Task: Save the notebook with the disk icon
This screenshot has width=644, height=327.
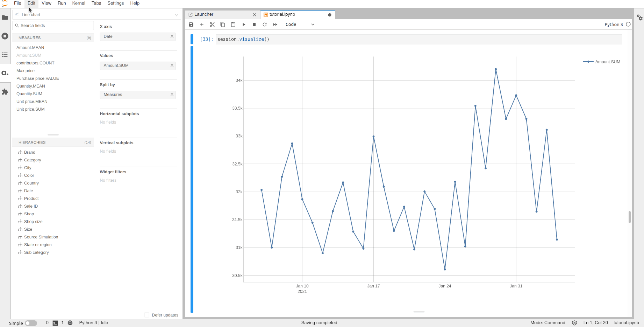Action: pyautogui.click(x=191, y=25)
